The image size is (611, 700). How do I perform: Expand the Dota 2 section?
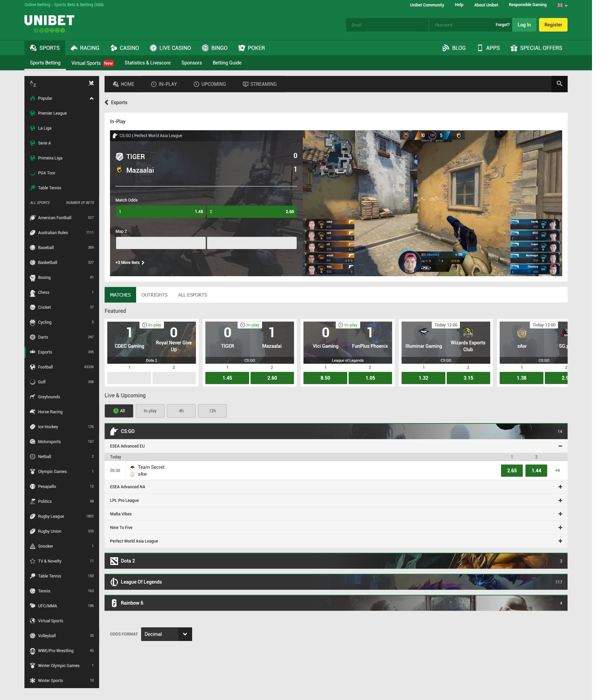pos(336,561)
